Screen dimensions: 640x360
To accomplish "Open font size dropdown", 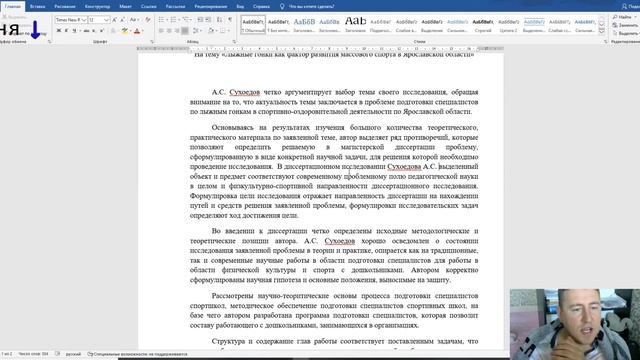I will click(107, 20).
